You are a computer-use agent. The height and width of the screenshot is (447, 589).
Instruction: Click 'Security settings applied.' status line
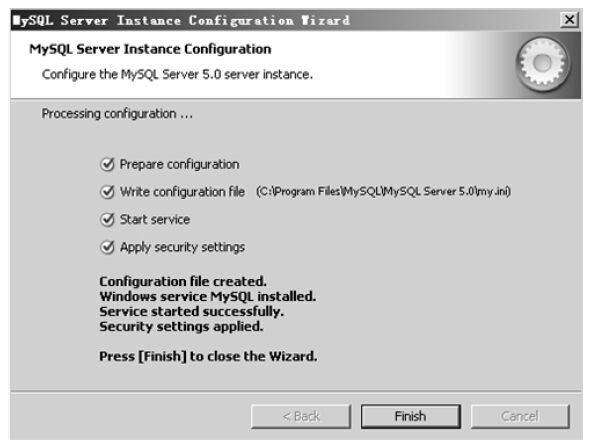pos(181,326)
